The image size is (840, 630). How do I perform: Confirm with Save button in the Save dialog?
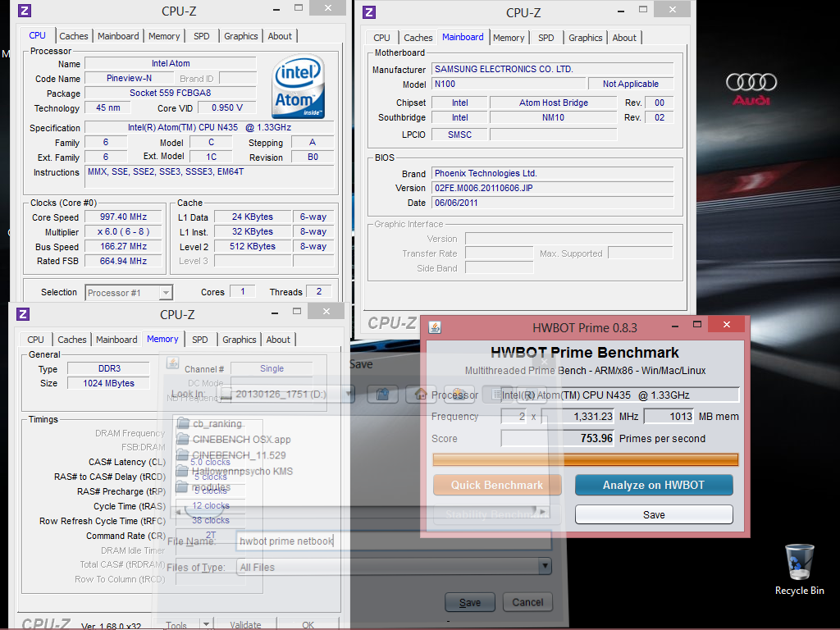pyautogui.click(x=470, y=603)
